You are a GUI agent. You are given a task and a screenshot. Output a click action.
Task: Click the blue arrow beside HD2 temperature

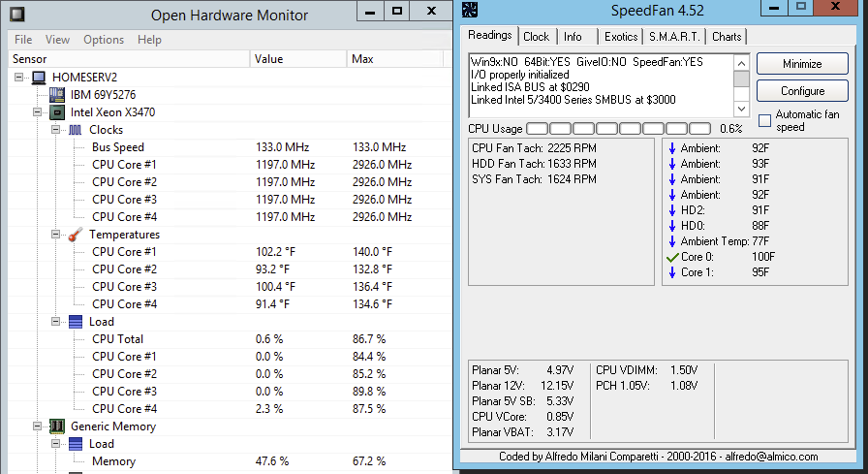672,210
